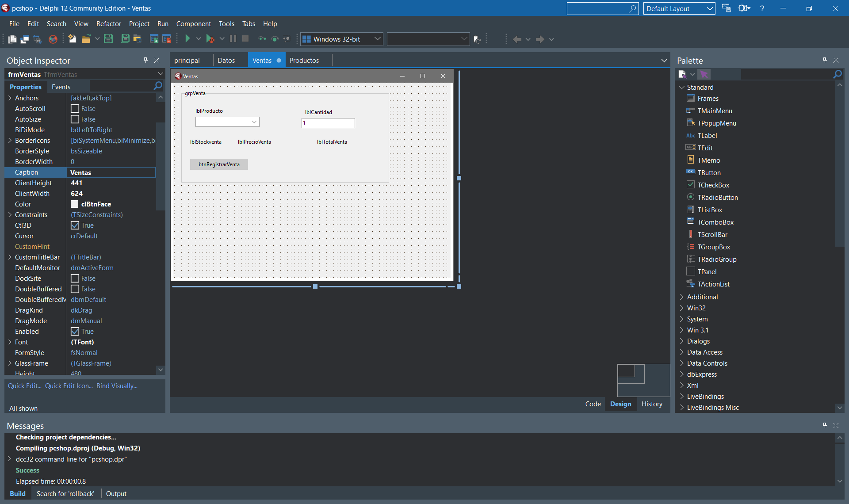Screen dimensions: 849x504
Task: Select TComboBox in the Palette
Action: point(715,222)
